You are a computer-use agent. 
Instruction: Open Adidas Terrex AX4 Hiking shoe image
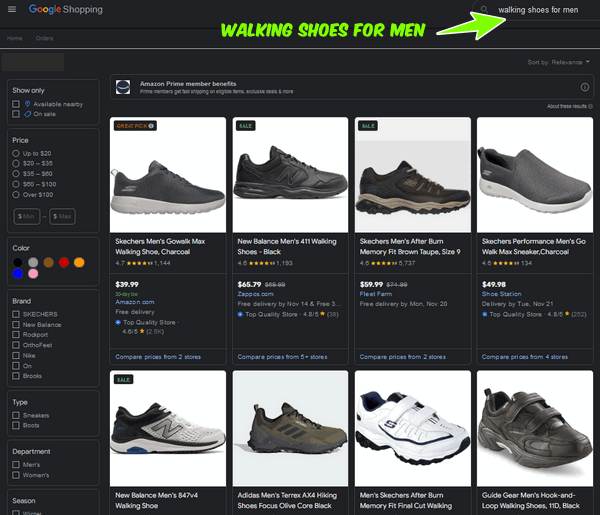(290, 429)
